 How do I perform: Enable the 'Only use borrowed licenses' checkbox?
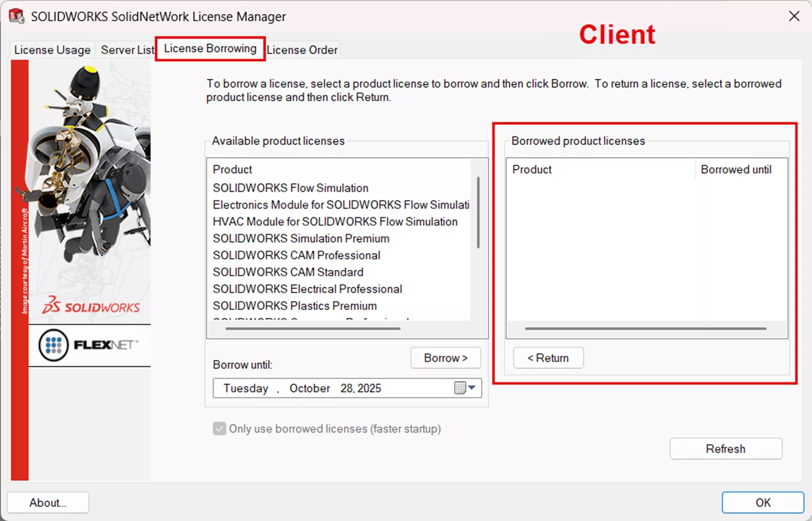click(219, 429)
